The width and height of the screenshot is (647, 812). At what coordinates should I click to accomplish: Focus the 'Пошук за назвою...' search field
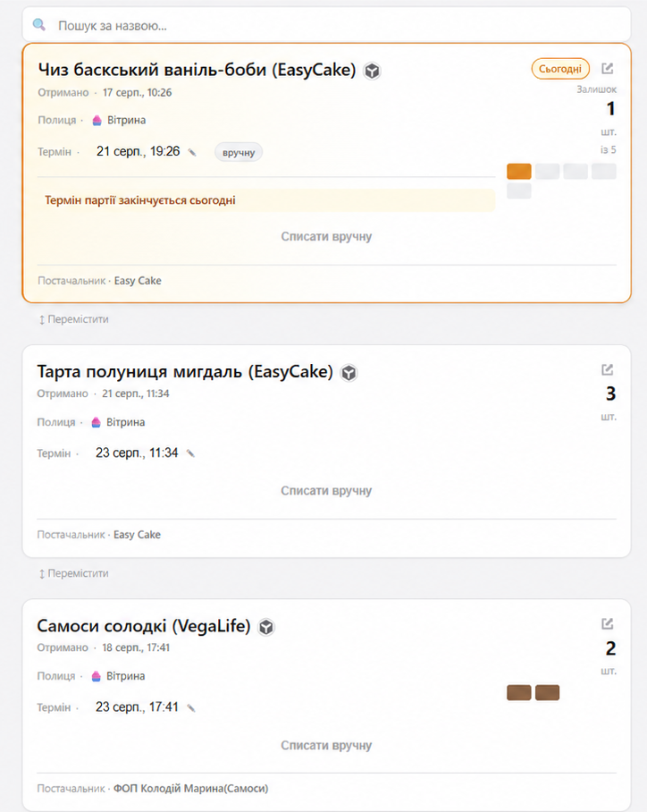326,25
